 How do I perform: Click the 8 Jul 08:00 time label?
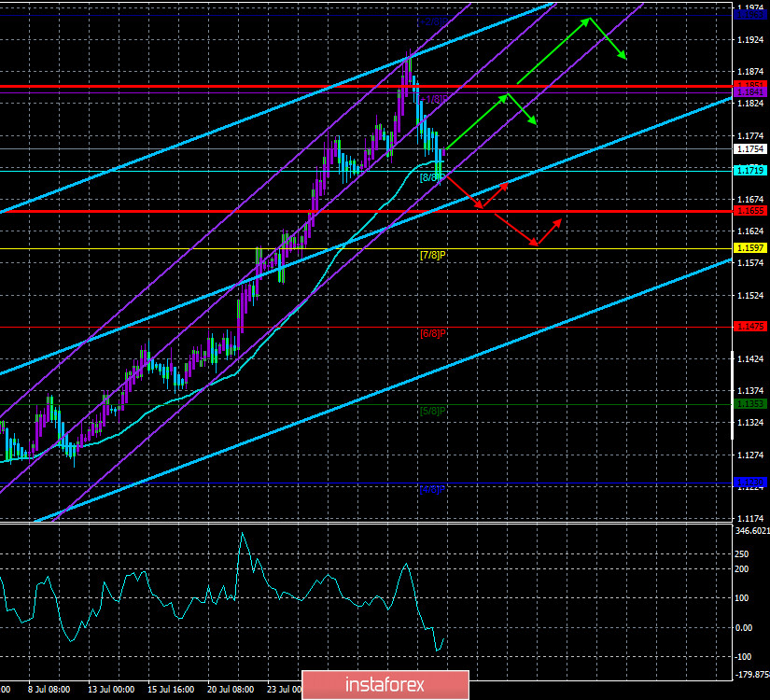[50, 690]
